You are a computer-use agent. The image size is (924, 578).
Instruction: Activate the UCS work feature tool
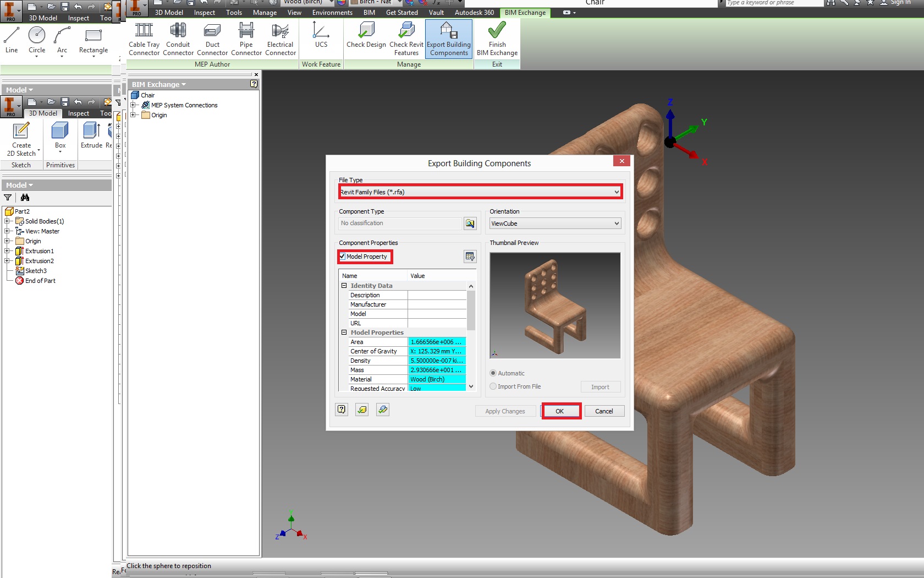tap(321, 35)
